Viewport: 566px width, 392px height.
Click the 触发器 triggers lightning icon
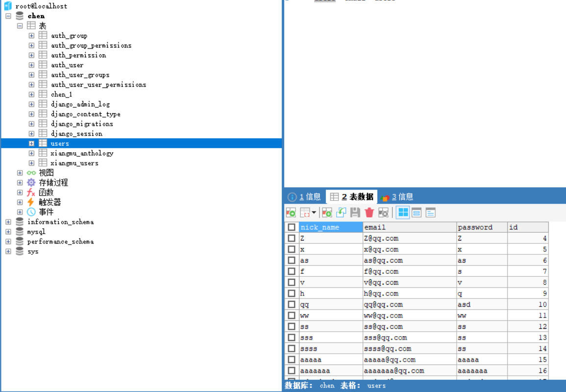click(31, 202)
